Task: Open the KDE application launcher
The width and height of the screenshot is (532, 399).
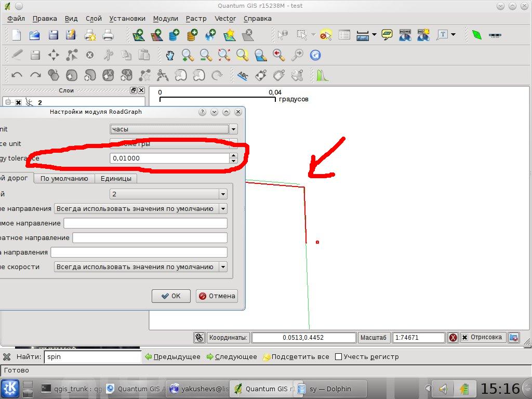Action: click(x=10, y=389)
